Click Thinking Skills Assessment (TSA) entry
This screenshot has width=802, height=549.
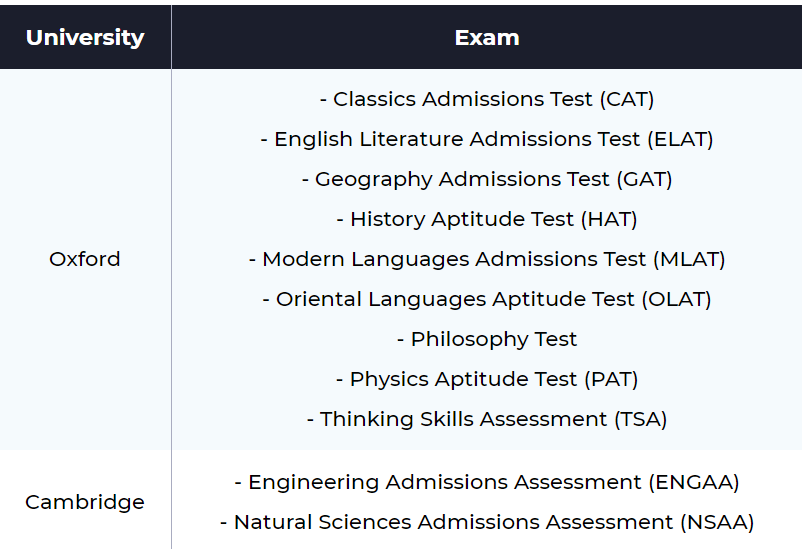coord(487,419)
